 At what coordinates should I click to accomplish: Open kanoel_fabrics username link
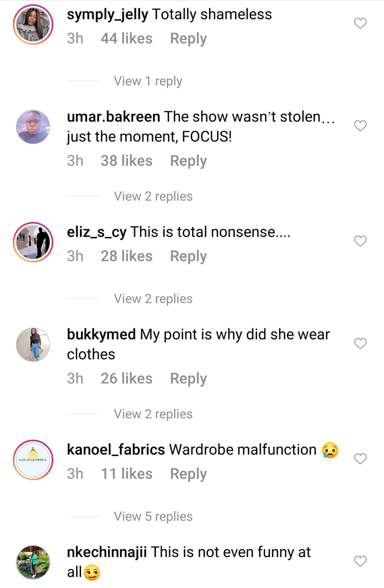pos(116,450)
